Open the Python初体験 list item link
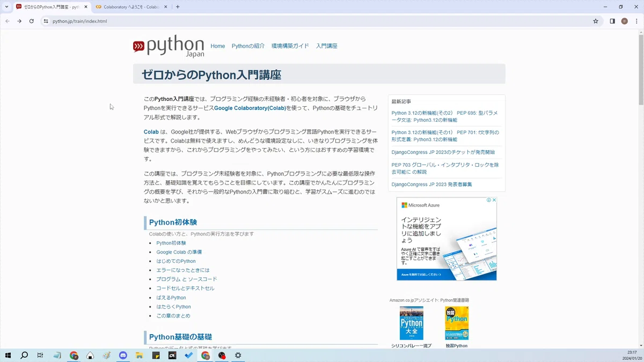The height and width of the screenshot is (362, 644). tap(171, 243)
